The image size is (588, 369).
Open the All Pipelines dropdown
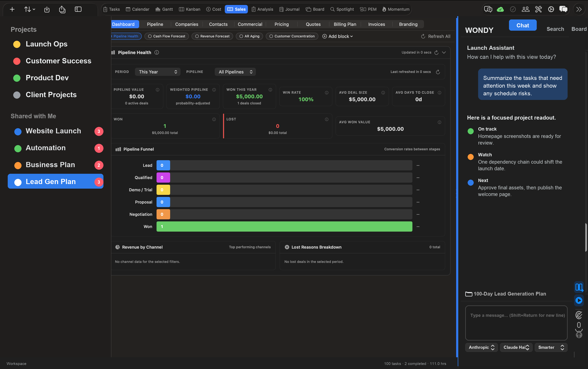[235, 72]
